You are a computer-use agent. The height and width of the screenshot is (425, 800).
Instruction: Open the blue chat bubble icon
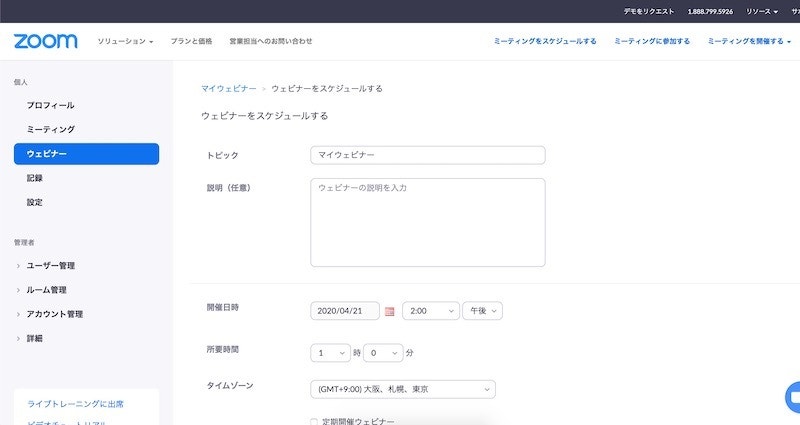coord(793,393)
